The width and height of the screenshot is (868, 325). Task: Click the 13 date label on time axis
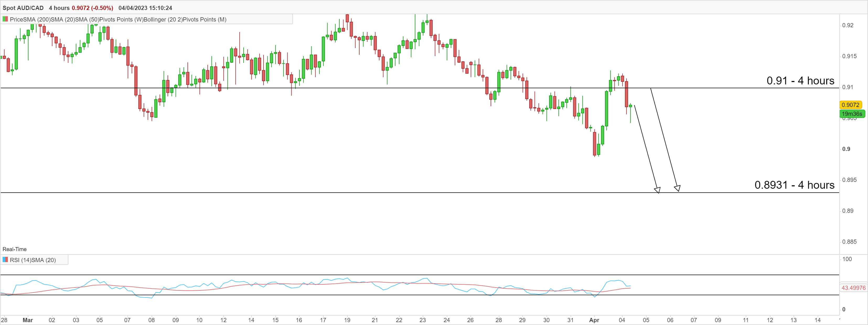794,320
